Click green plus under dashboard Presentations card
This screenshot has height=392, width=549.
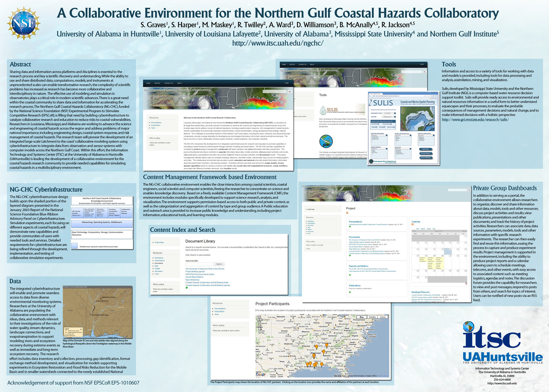(x=350, y=227)
